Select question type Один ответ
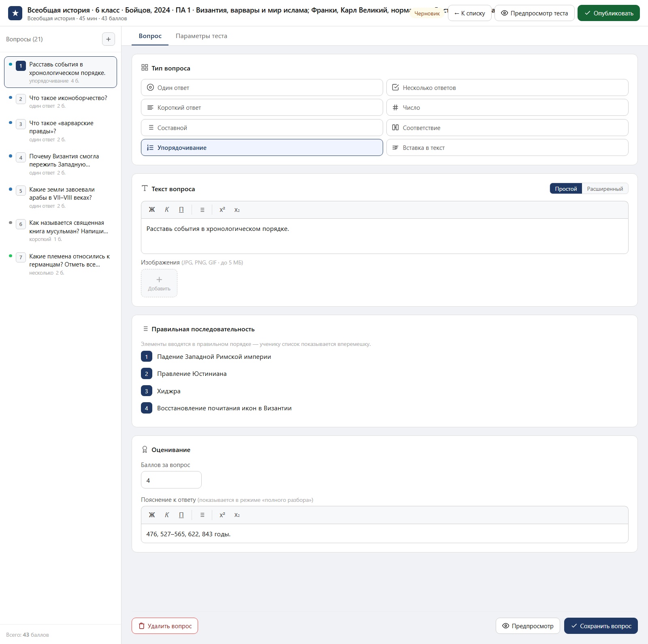The width and height of the screenshot is (648, 644). 262,87
